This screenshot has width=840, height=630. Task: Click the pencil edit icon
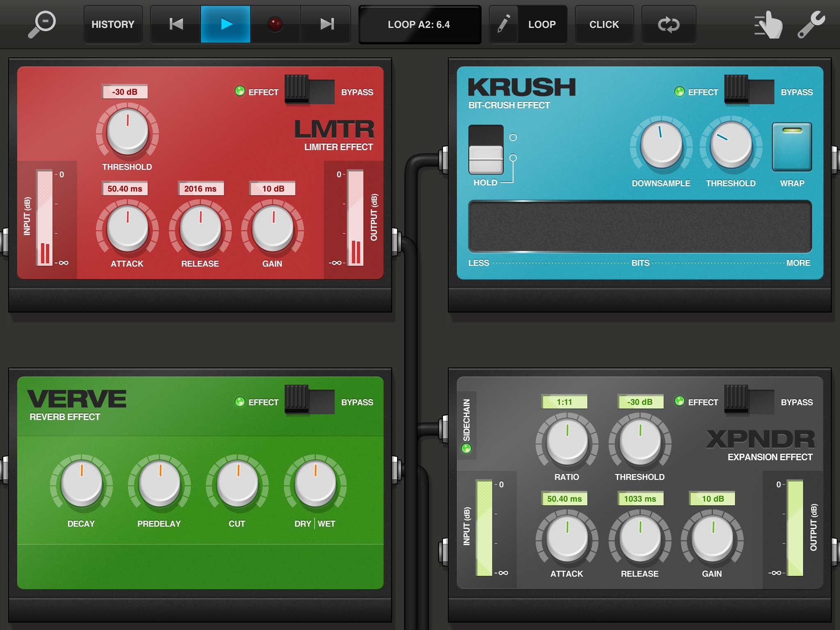[x=503, y=24]
